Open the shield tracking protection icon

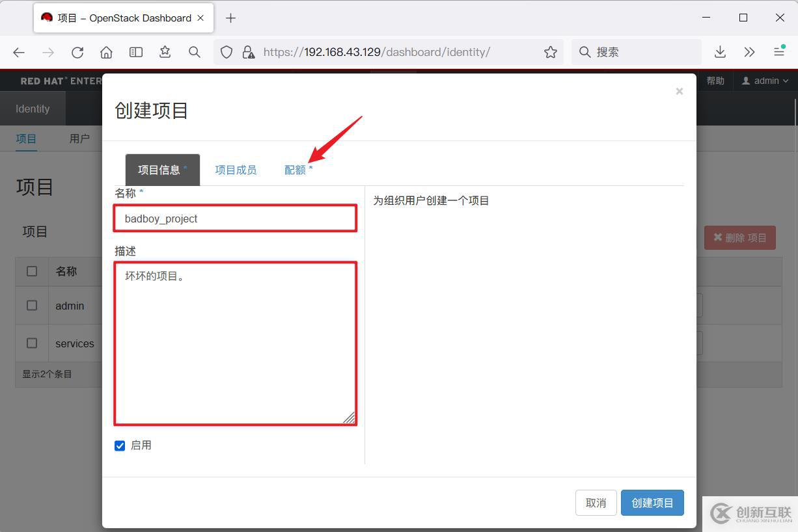click(x=227, y=52)
